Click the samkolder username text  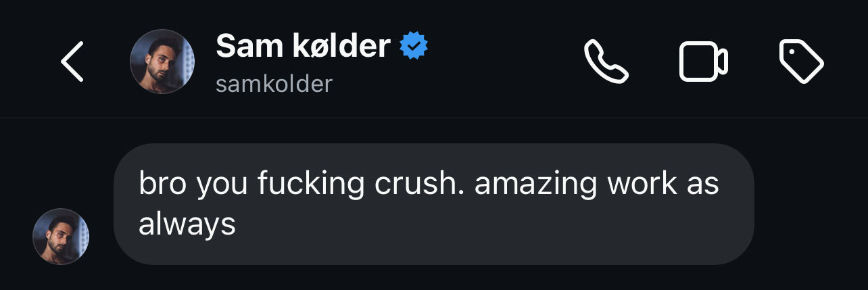pos(274,84)
